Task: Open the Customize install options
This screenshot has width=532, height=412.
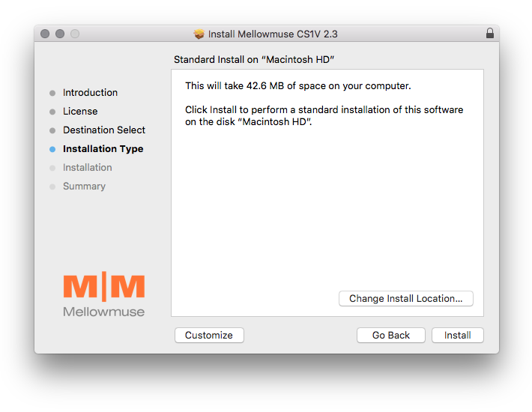Action: tap(209, 335)
